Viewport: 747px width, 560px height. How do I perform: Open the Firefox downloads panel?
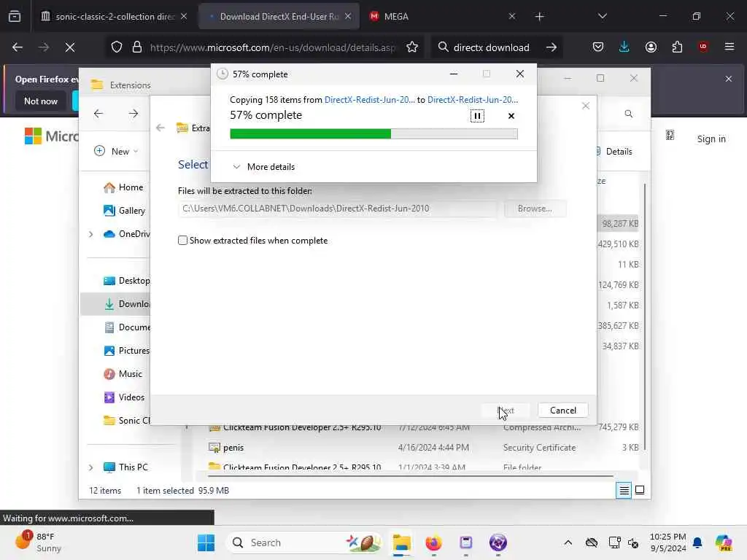(624, 47)
